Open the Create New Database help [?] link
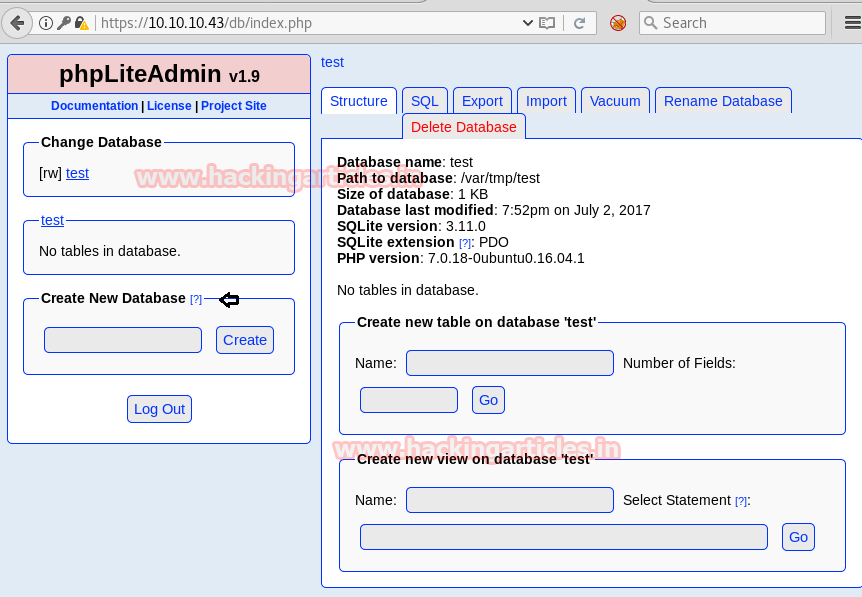 (x=196, y=299)
